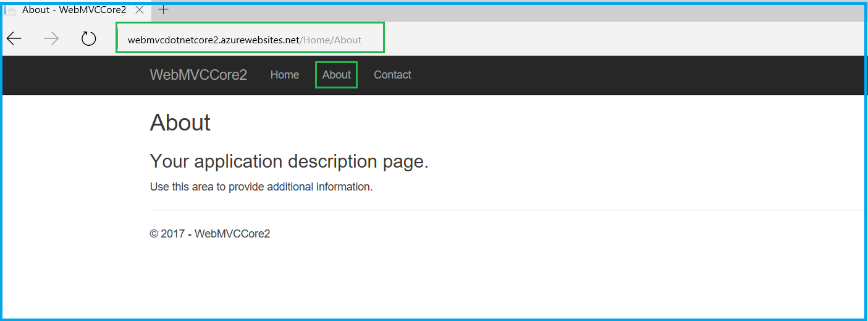Click the © 2017 - WebMVCCore2 footer text
Screen dimensions: 868x321
[210, 234]
